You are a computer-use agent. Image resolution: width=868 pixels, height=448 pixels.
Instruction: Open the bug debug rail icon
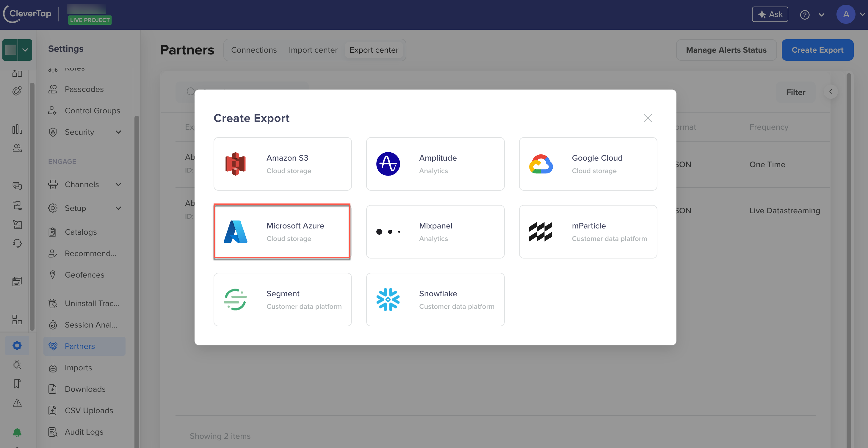(17, 365)
